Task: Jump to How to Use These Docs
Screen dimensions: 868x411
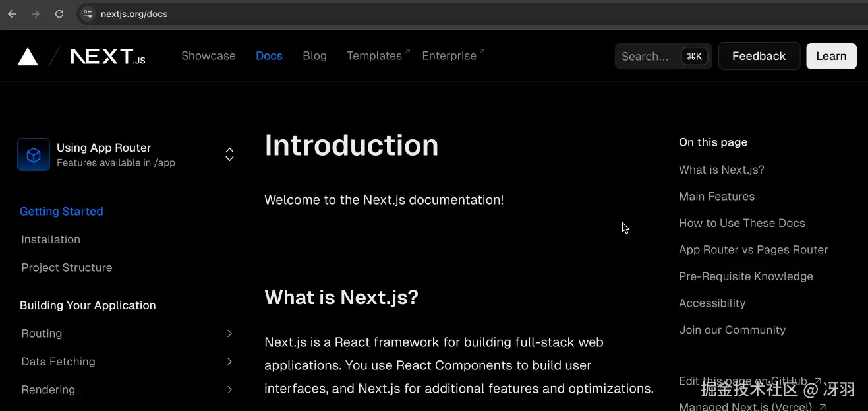Action: coord(742,223)
